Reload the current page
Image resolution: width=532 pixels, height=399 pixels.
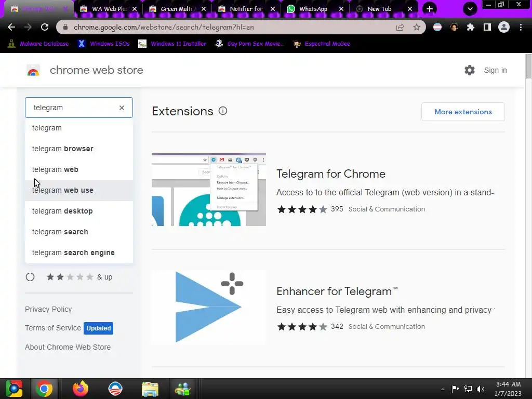tap(45, 27)
